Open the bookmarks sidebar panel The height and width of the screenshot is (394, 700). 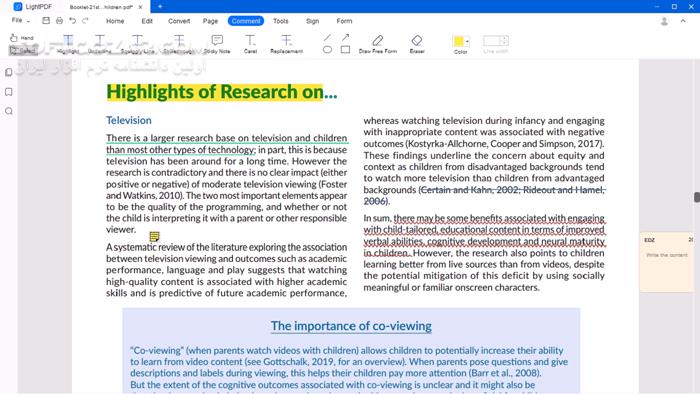[x=8, y=92]
